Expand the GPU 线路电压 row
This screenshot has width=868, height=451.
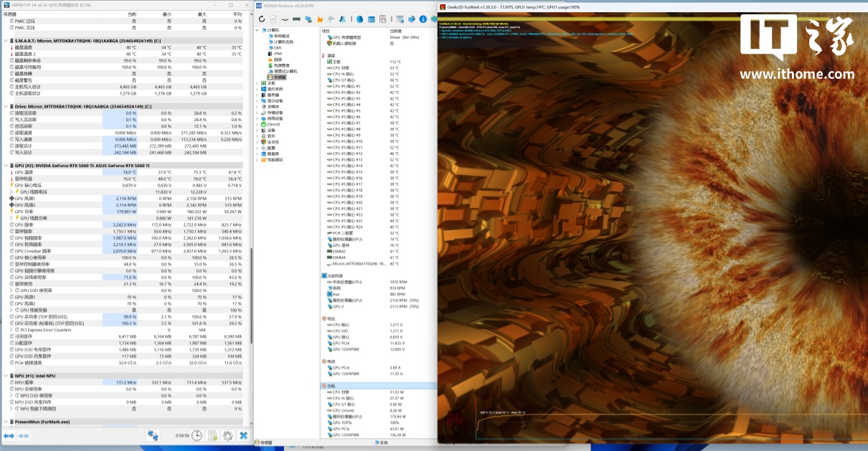[11, 191]
